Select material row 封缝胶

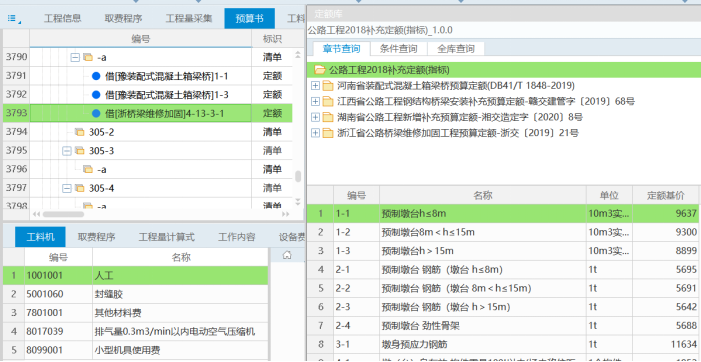(136, 294)
